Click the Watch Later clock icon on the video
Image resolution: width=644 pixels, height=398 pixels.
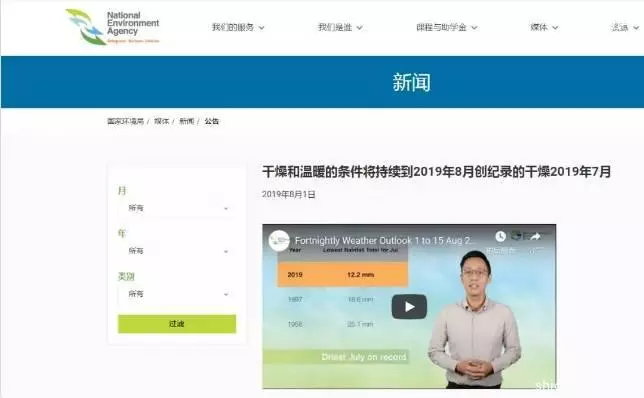coord(500,236)
